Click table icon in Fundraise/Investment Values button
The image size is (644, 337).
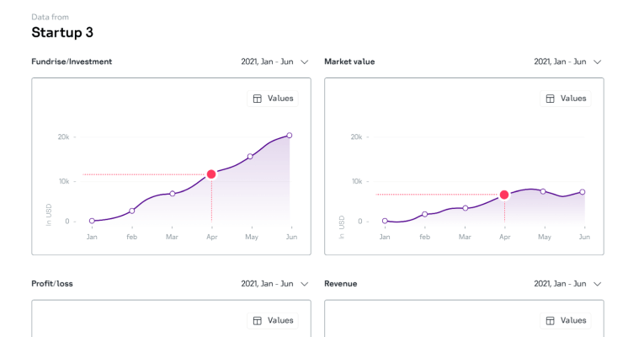pyautogui.click(x=258, y=99)
